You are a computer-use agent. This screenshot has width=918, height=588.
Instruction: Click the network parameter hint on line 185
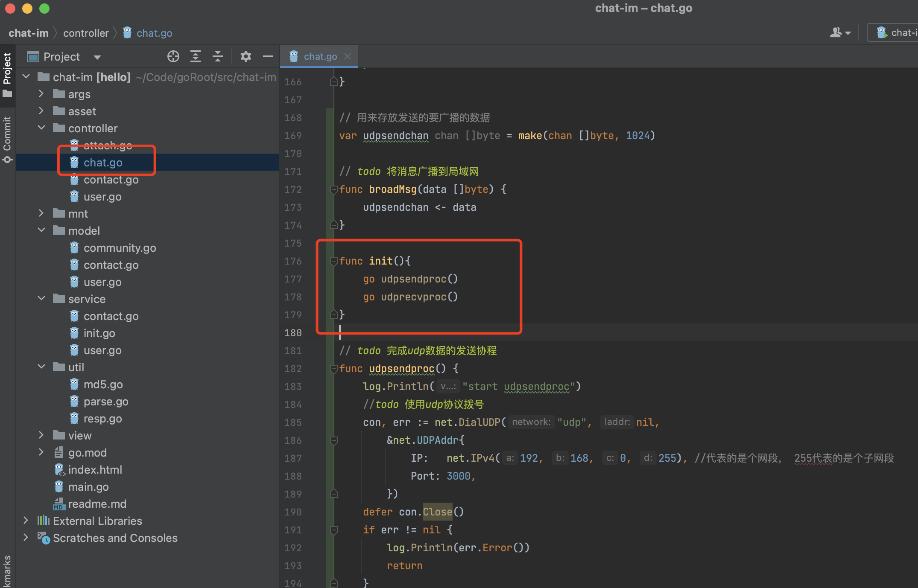[x=531, y=422]
